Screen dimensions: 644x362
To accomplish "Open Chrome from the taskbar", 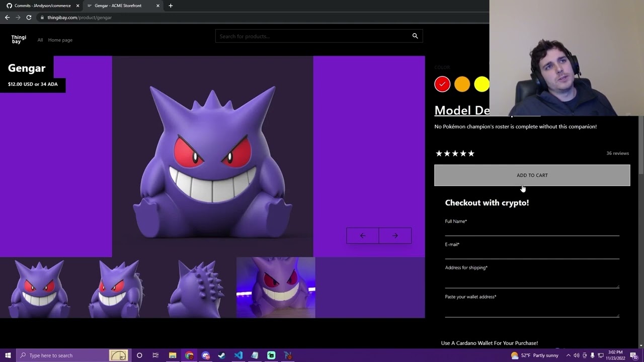I will (189, 355).
